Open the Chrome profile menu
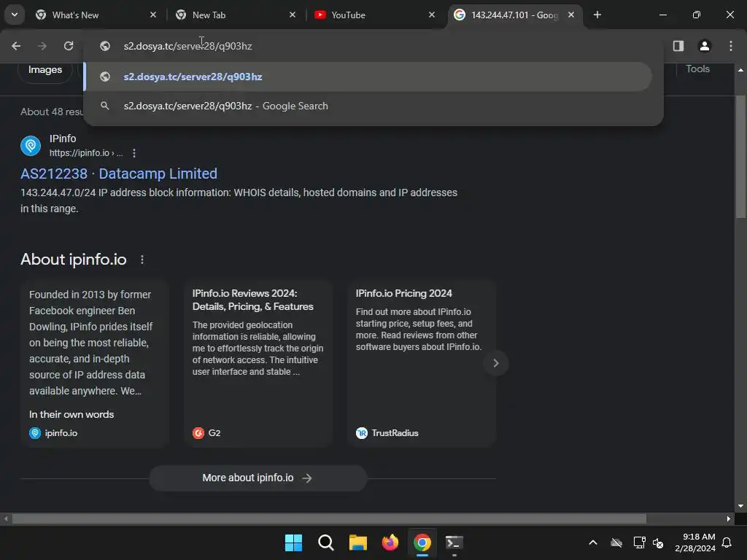The width and height of the screenshot is (747, 560). [x=704, y=46]
